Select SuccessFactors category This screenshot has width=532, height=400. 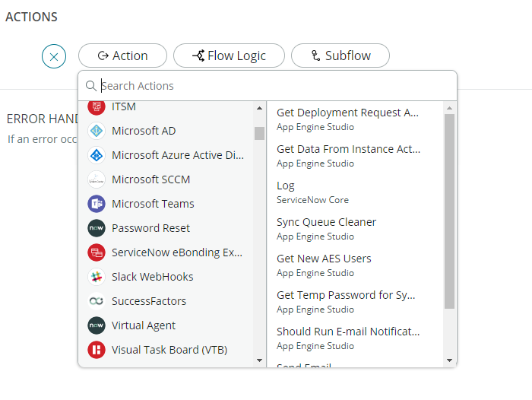coord(149,301)
